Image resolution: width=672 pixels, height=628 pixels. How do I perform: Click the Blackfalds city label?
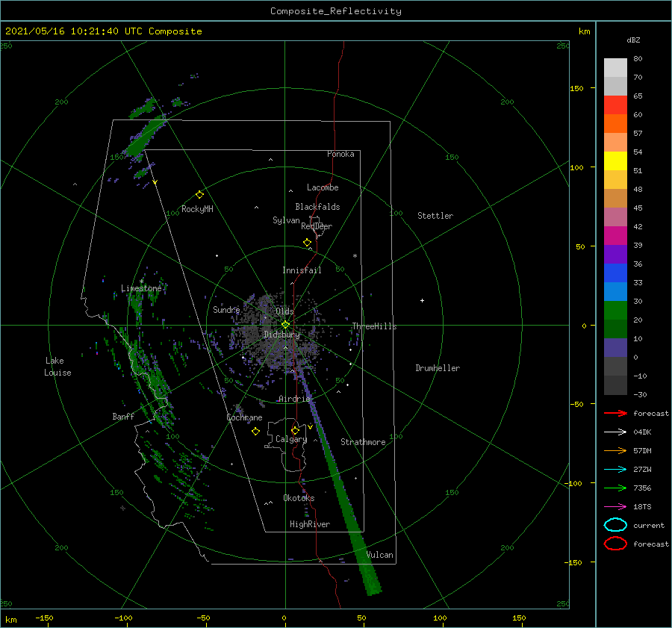(x=317, y=207)
